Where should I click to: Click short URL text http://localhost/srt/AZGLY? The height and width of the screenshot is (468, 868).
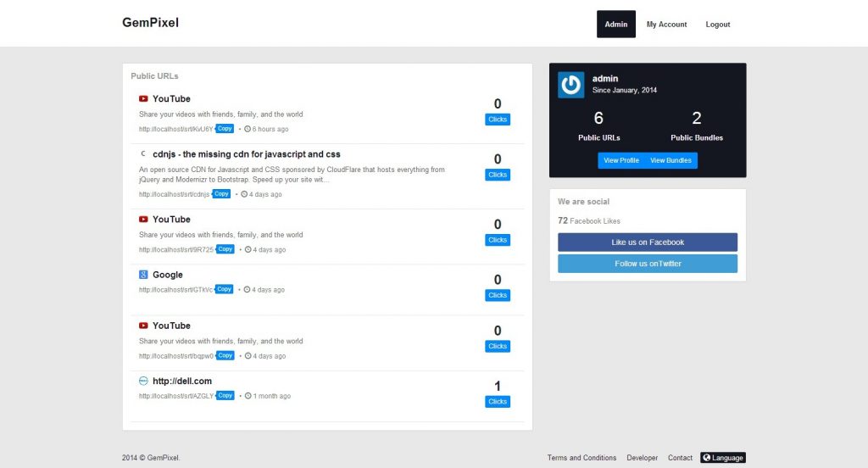click(x=176, y=396)
